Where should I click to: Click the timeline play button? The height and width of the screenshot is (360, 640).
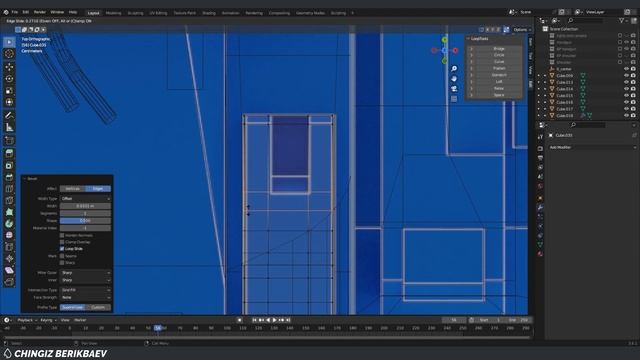[275, 320]
